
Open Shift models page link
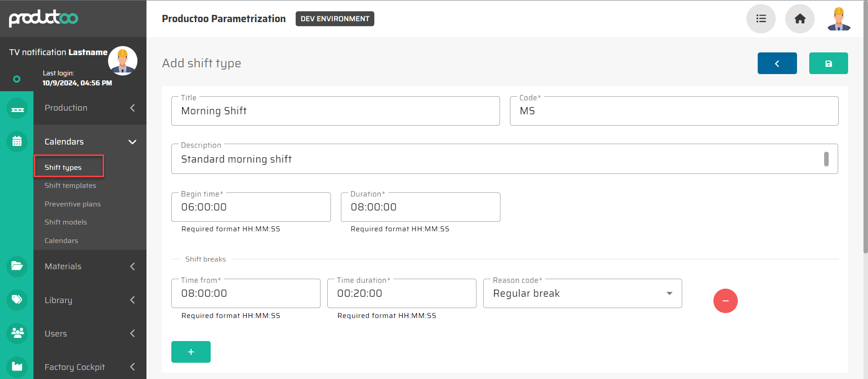[66, 222]
